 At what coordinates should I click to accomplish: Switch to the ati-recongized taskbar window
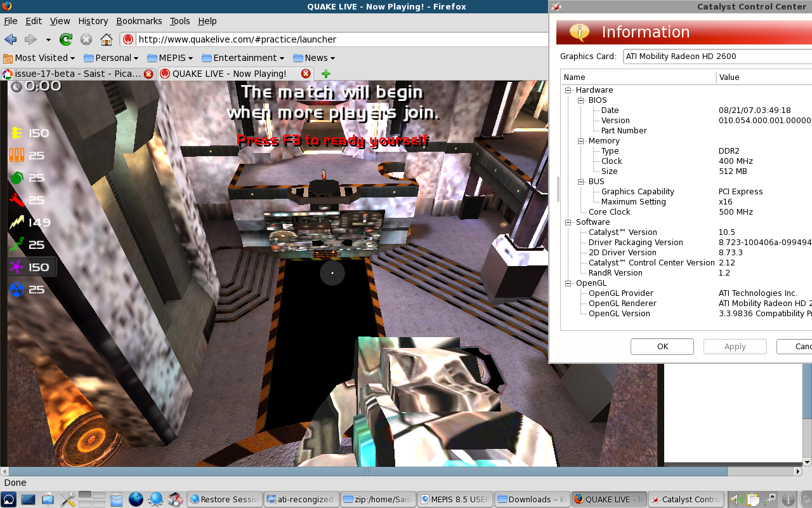(301, 500)
